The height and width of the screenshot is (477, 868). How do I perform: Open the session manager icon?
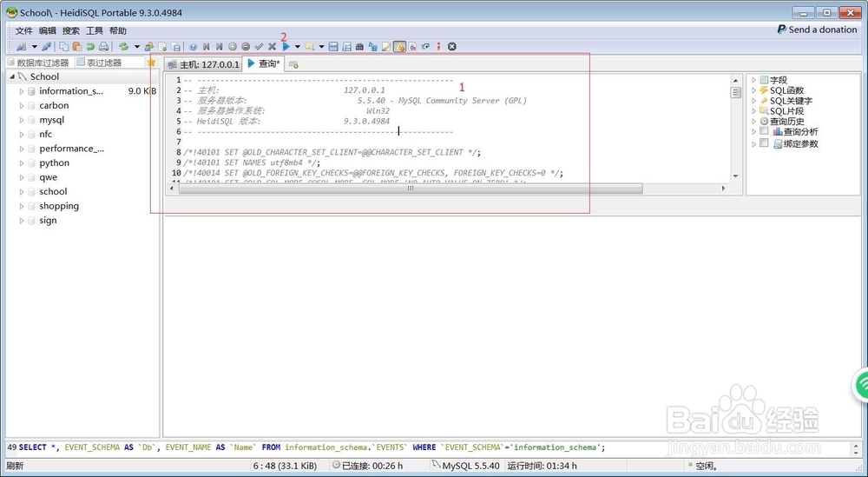click(x=22, y=47)
